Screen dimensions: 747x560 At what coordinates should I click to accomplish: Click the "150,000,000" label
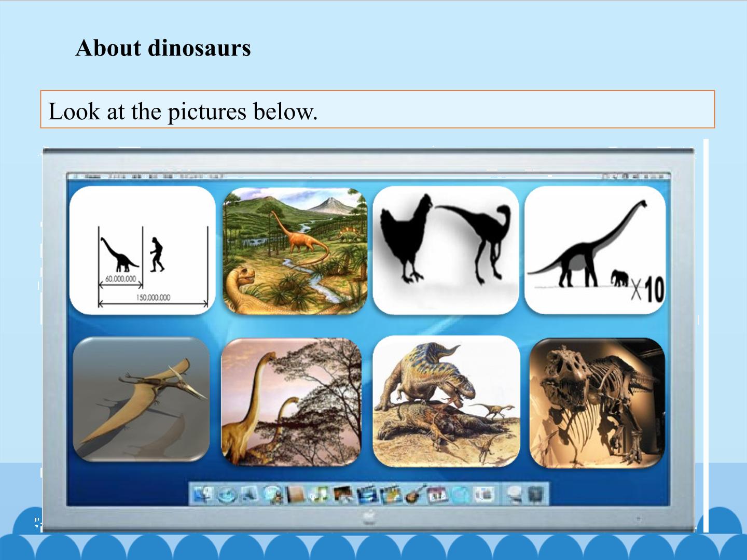[x=153, y=298]
